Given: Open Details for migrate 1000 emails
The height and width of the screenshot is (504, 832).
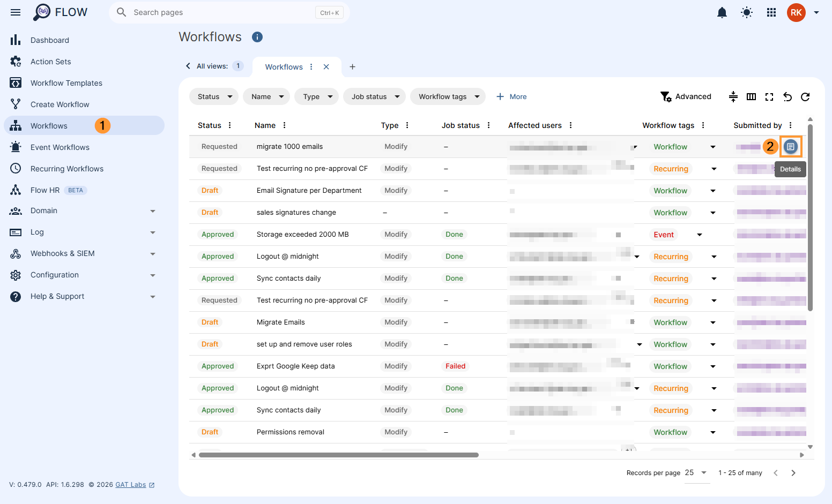Looking at the screenshot, I should coord(791,146).
